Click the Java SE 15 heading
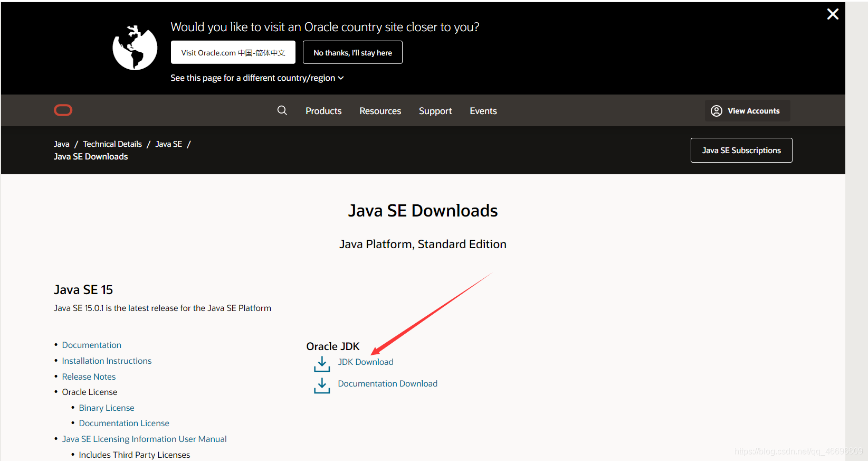 click(x=83, y=290)
